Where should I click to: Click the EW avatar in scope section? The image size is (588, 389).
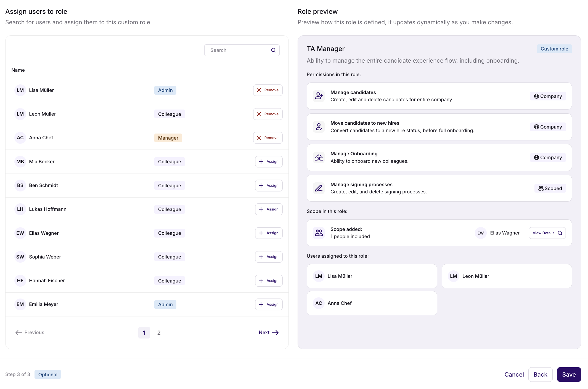[480, 233]
